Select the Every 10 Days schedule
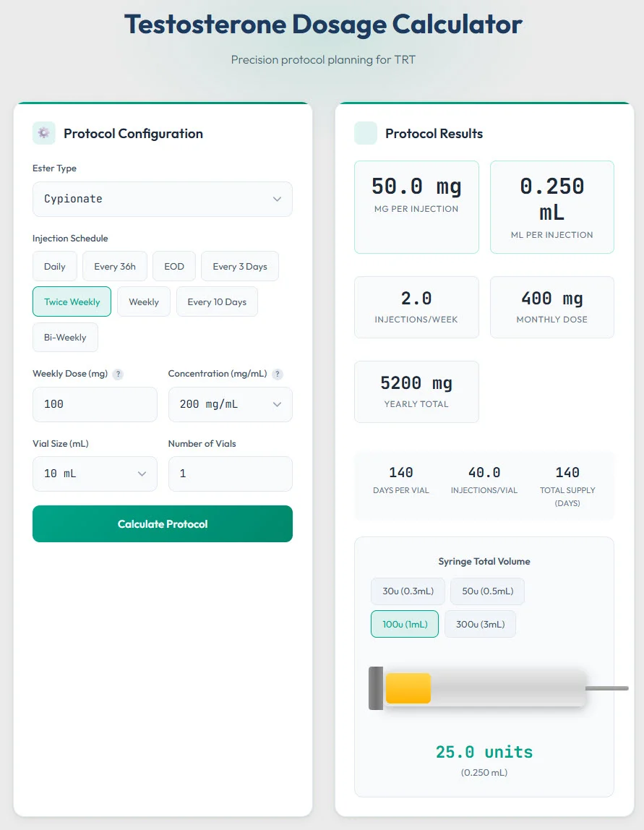Screen dimensions: 644x830 tap(217, 301)
